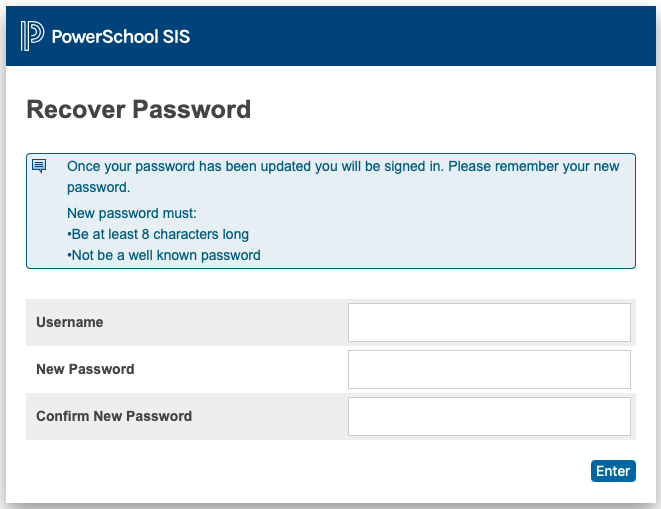Click the word 'SIS' in the header
The width and height of the screenshot is (661, 509).
tap(176, 37)
